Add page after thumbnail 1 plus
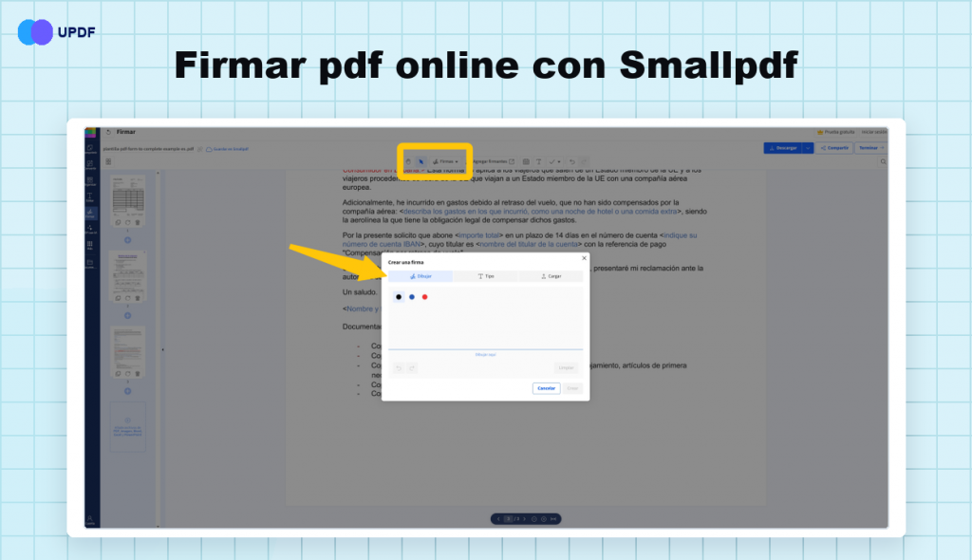 (x=128, y=240)
